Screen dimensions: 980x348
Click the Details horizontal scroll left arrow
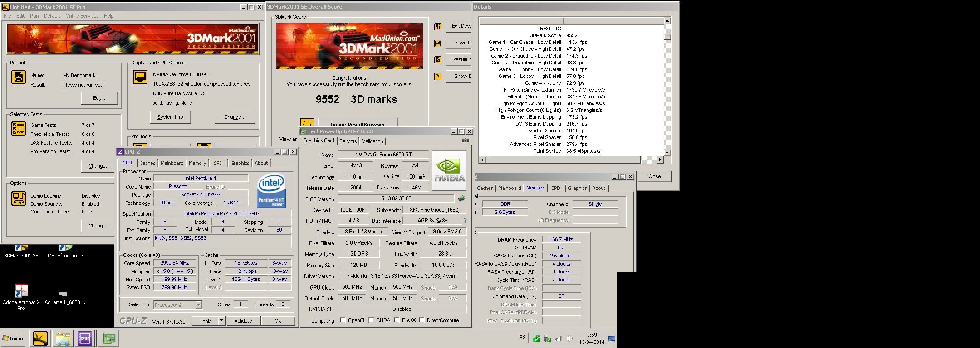click(482, 160)
